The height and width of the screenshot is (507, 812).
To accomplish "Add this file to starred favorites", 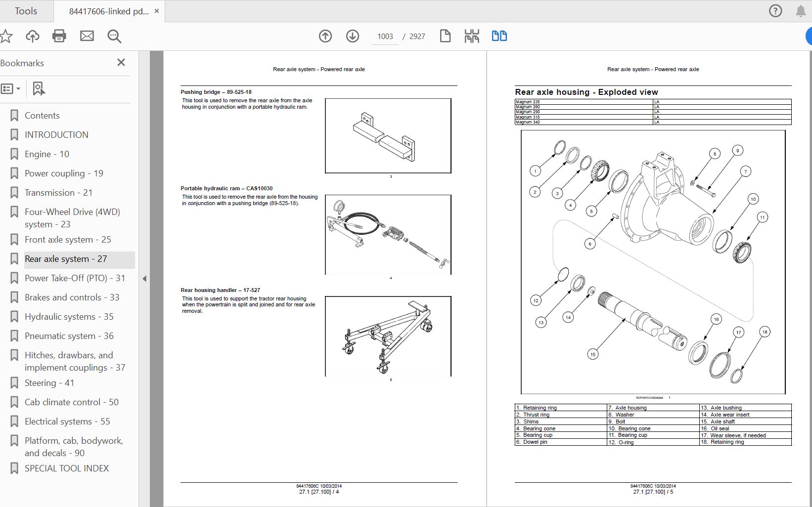I will coord(6,36).
